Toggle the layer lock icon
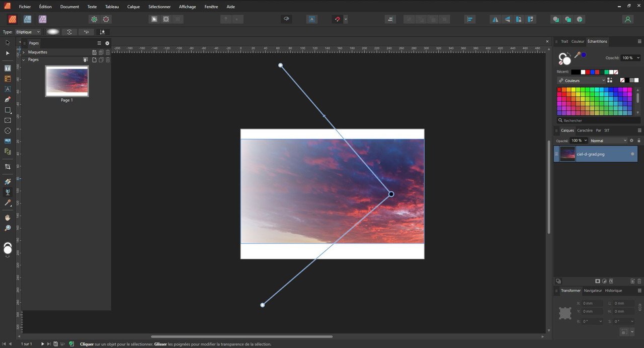This screenshot has height=348, width=644. click(639, 141)
